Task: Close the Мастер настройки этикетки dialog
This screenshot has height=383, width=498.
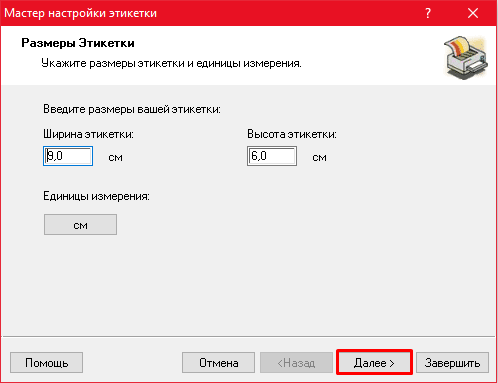Action: click(473, 13)
